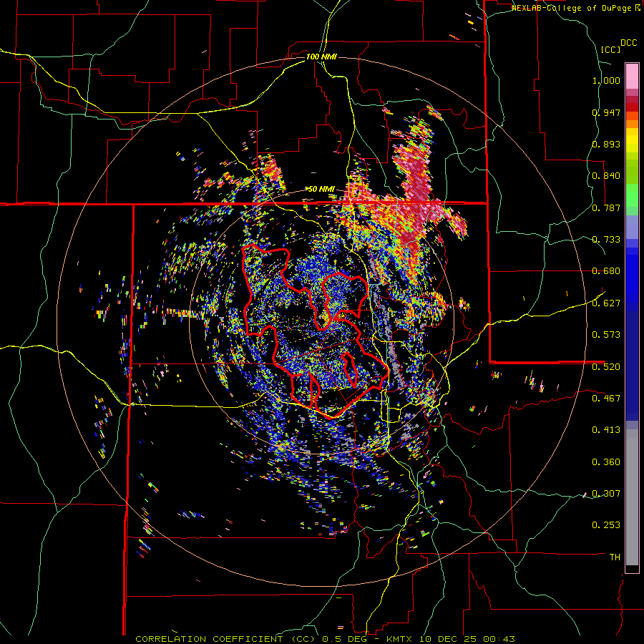This screenshot has width=644, height=644.
Task: Click the 0.680 legend value
Action: pos(606,271)
